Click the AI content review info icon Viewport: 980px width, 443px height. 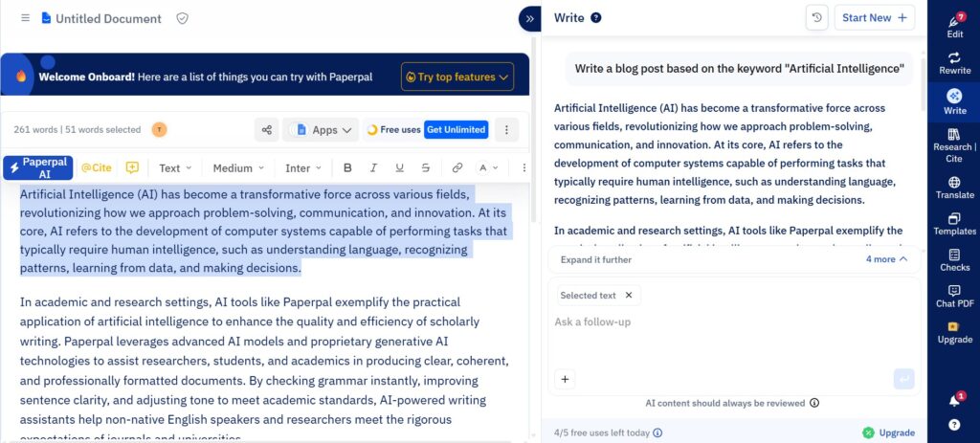tap(814, 404)
